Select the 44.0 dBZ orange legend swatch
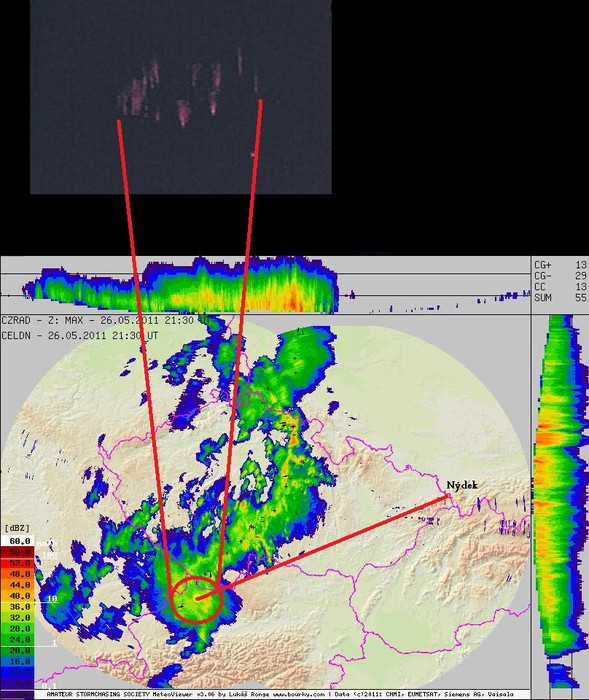Image resolution: width=589 pixels, height=700 pixels. [x=17, y=585]
